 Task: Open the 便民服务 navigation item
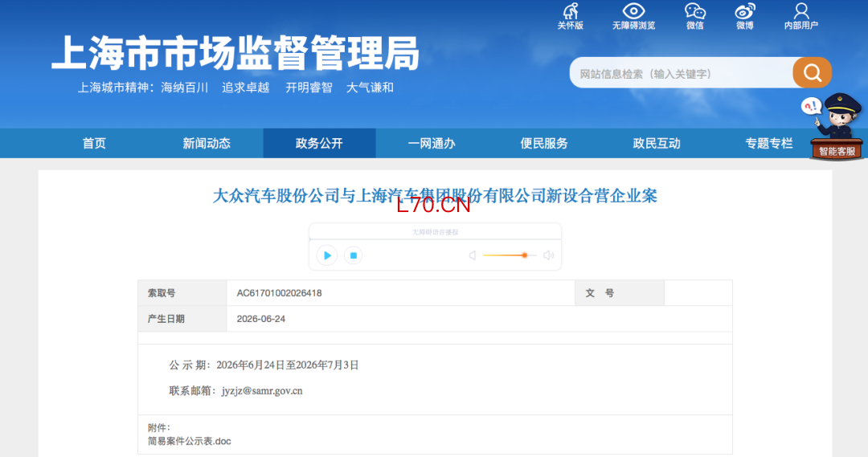coord(544,143)
